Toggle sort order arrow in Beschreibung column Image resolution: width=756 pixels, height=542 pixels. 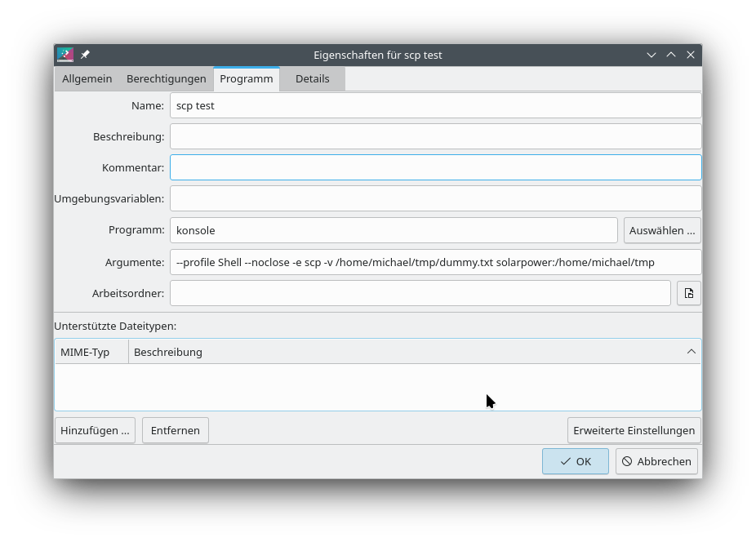[x=691, y=352]
